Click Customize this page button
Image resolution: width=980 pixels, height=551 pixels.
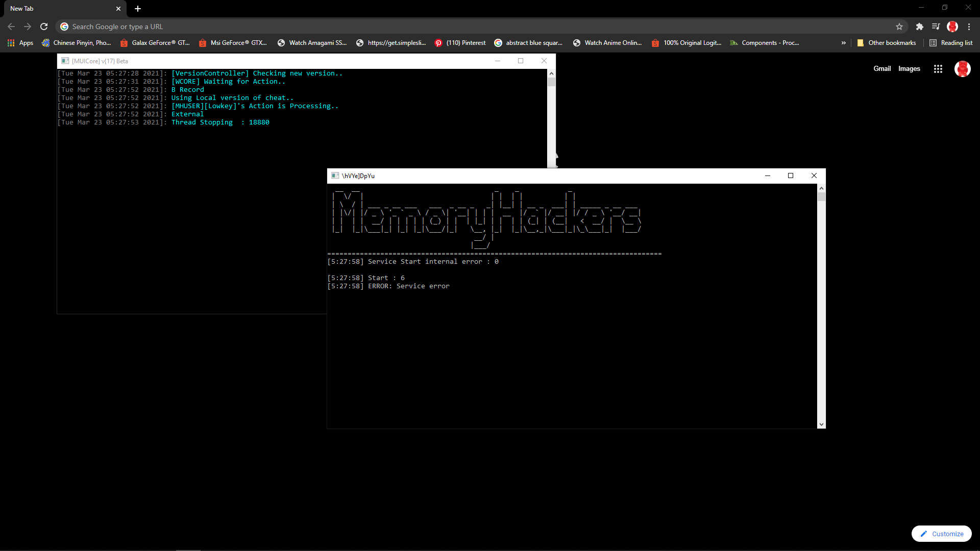pyautogui.click(x=942, y=534)
